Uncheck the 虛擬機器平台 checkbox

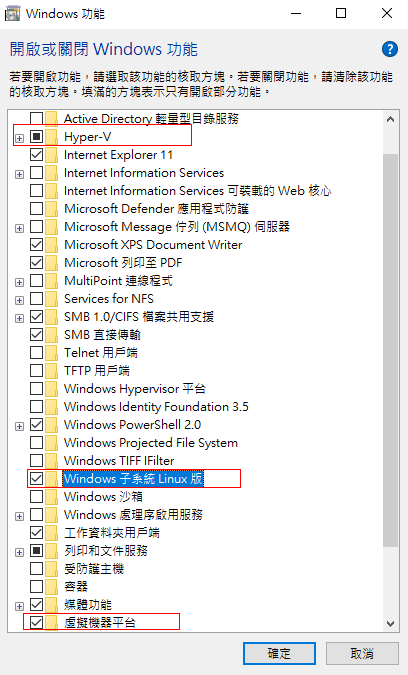(x=37, y=622)
